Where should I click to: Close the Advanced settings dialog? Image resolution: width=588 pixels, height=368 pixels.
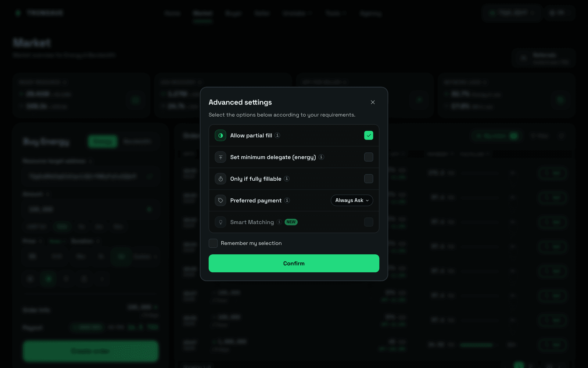coord(373,102)
